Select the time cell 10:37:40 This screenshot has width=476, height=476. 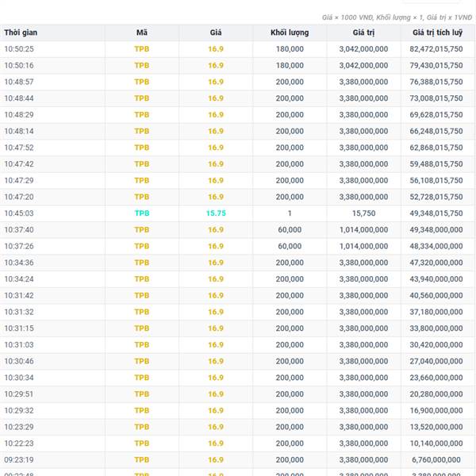(x=19, y=229)
